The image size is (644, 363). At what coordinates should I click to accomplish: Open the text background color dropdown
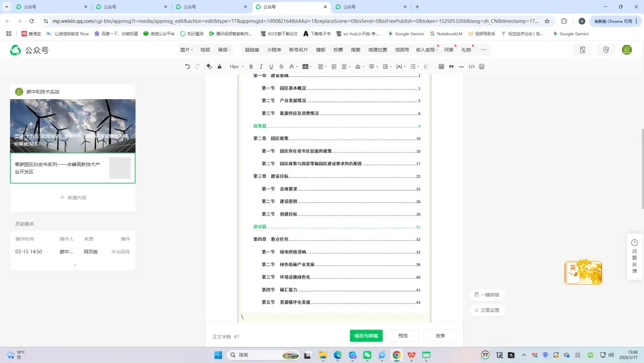click(307, 67)
